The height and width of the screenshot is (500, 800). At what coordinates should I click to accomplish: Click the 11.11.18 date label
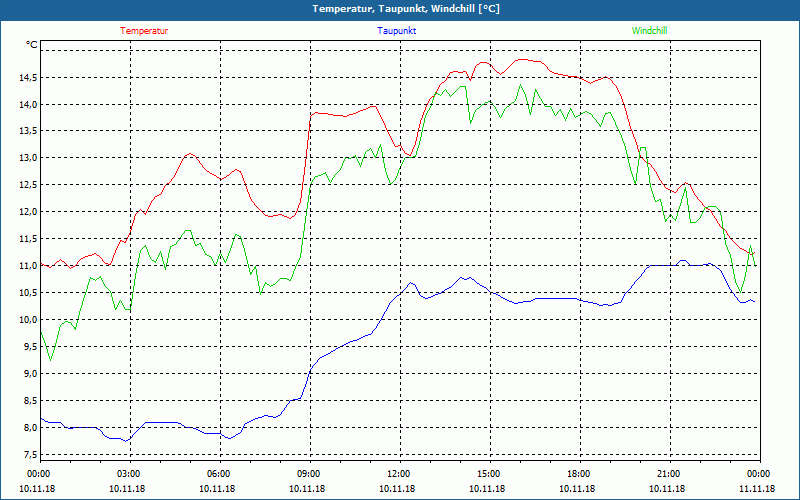pyautogui.click(x=757, y=489)
